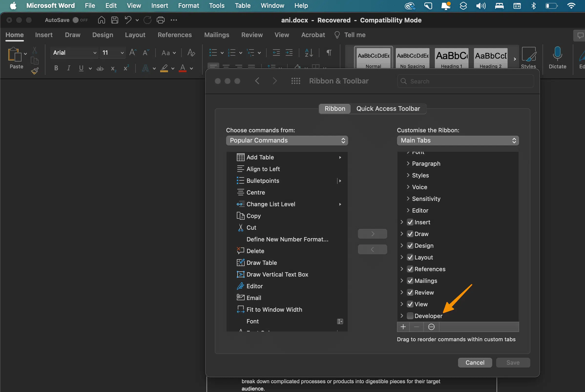The height and width of the screenshot is (392, 585).
Task: Click the Increase Indent icon
Action: click(289, 52)
